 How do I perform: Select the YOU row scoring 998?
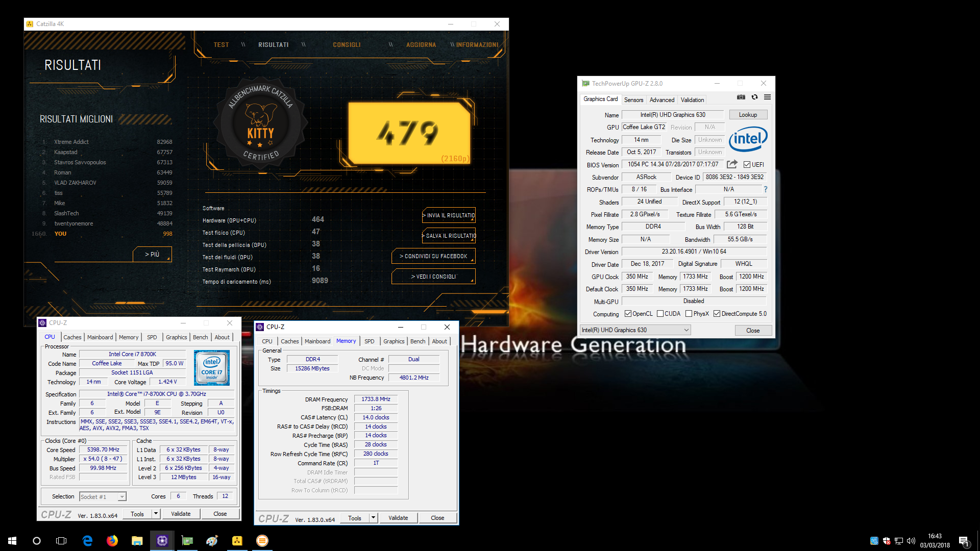pos(102,234)
